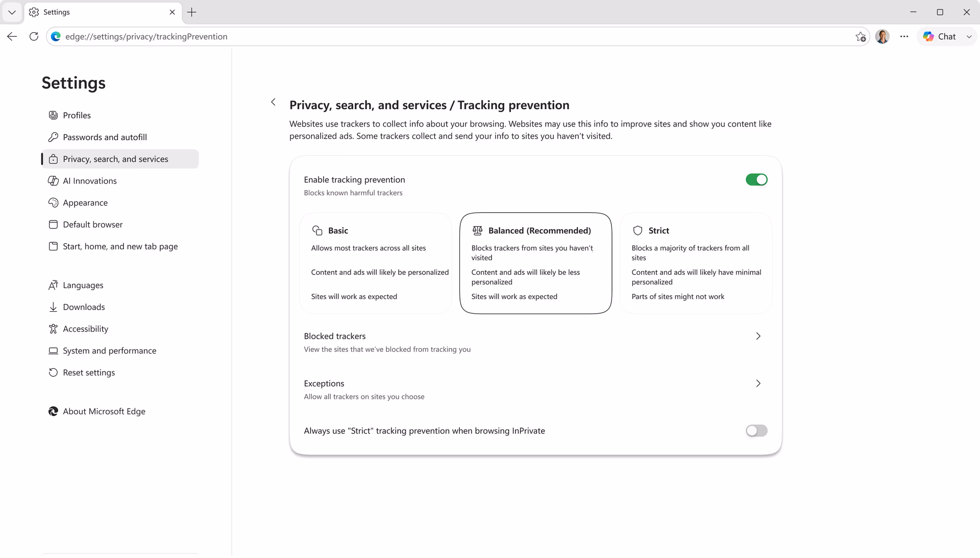This screenshot has width=980, height=558.
Task: Open Exceptions via its chevron arrow
Action: [758, 384]
